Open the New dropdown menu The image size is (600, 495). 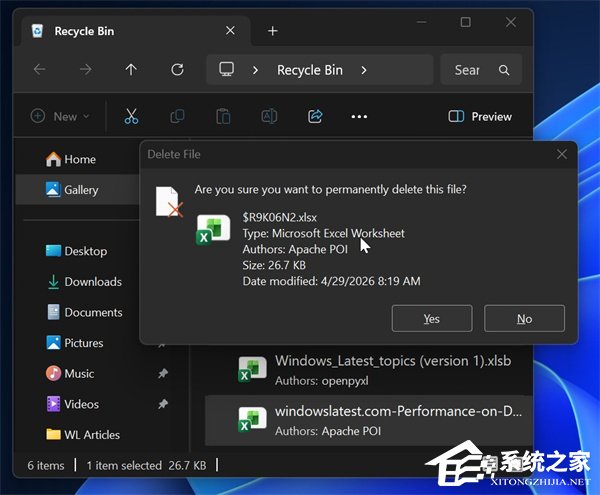[60, 116]
